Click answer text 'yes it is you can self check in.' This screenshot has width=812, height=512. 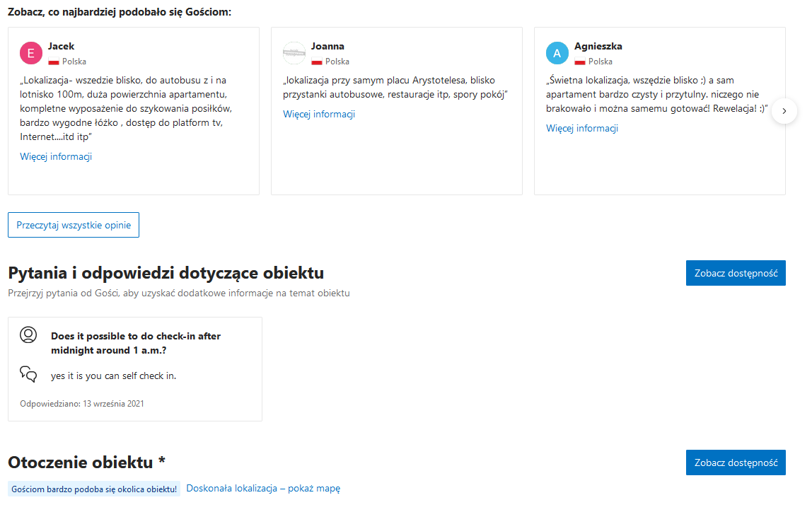click(113, 376)
